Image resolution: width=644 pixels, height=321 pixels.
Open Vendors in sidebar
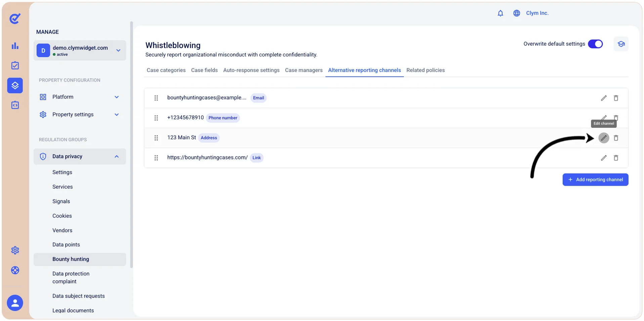coord(62,230)
